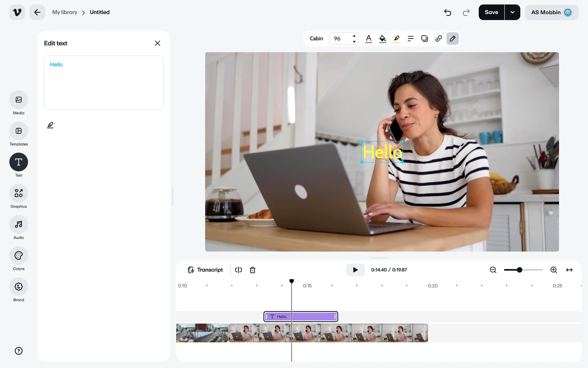This screenshot has width=588, height=368.
Task: Click the timeline zoom slider handle
Action: 519,270
